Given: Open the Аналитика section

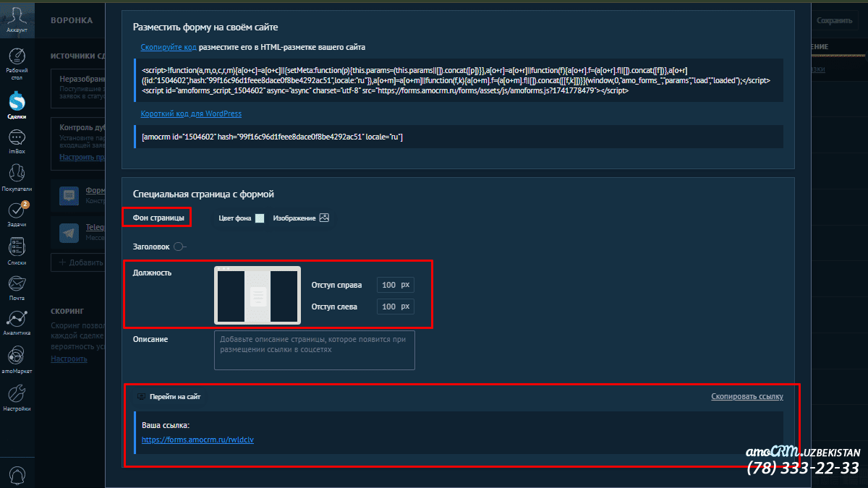Looking at the screenshot, I should click(x=17, y=323).
